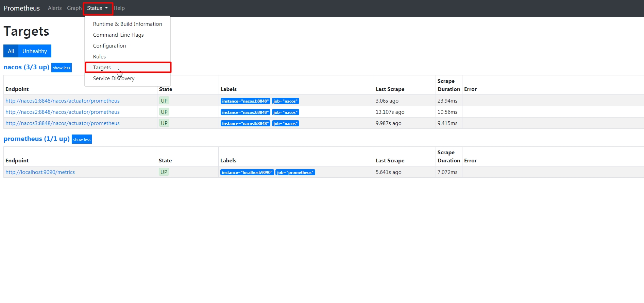Show All targets filter
Screen dimensions: 644x303
tap(11, 51)
